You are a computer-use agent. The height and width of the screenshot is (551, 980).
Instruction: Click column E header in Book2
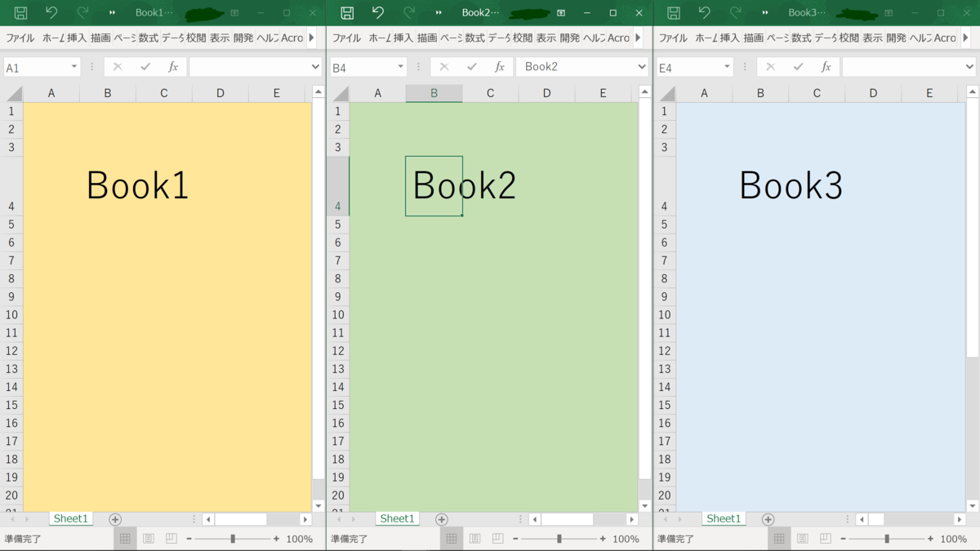(x=603, y=94)
